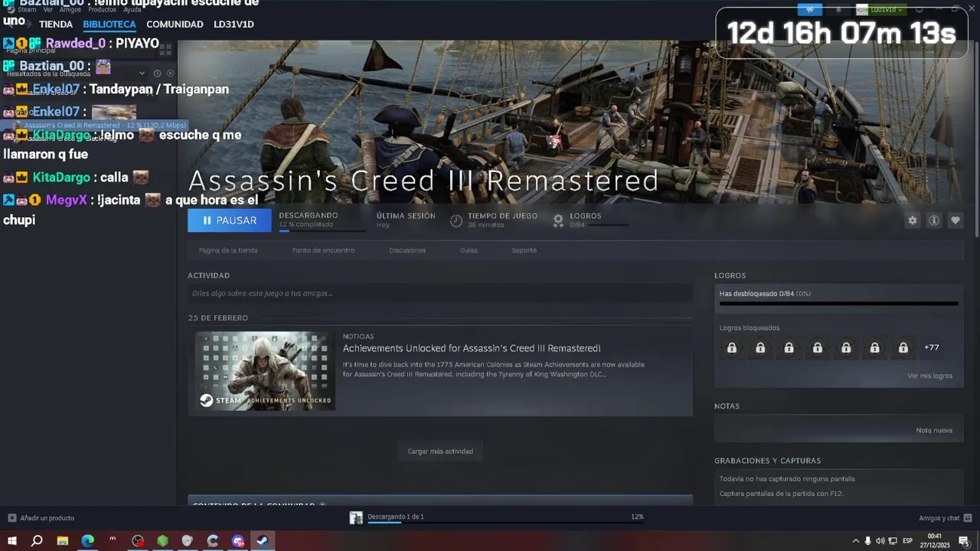The image size is (980, 551).
Task: Click the achievements progress bar 0/84
Action: [839, 303]
